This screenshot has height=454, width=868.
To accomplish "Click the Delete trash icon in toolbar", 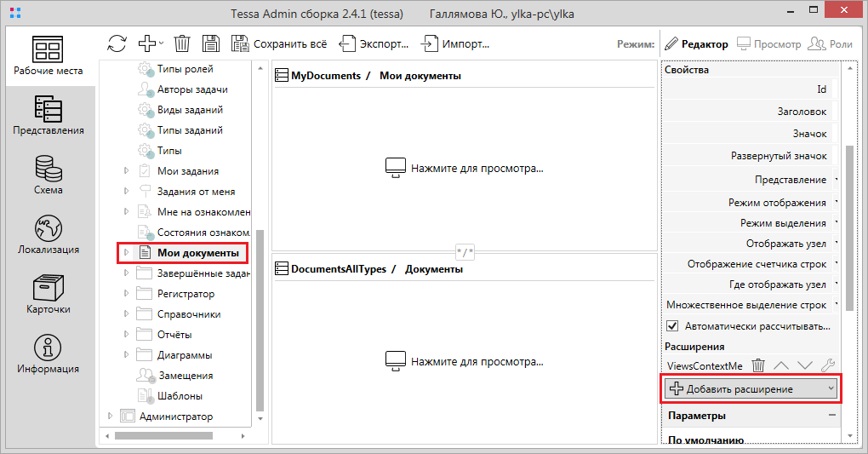I will [182, 43].
